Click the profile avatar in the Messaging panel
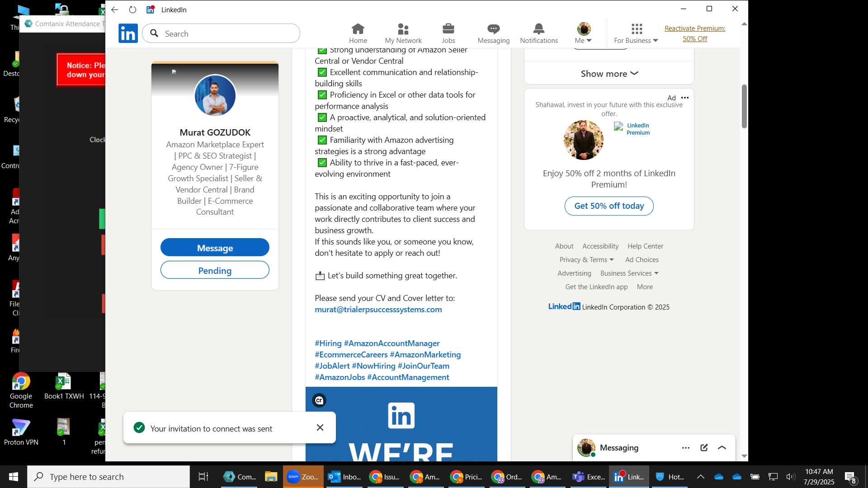Viewport: 868px width, 488px height. (x=586, y=448)
